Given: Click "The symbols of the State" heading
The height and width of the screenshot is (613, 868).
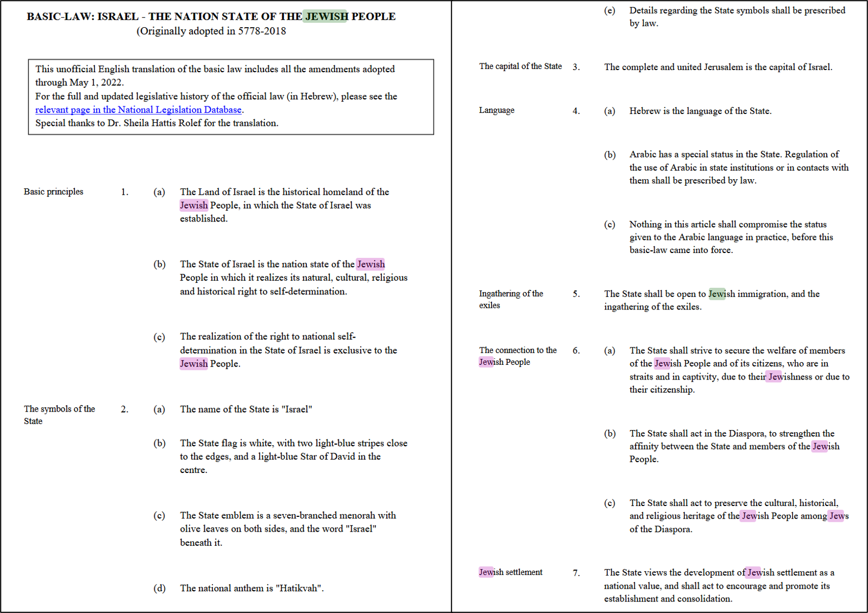Looking at the screenshot, I should [59, 415].
